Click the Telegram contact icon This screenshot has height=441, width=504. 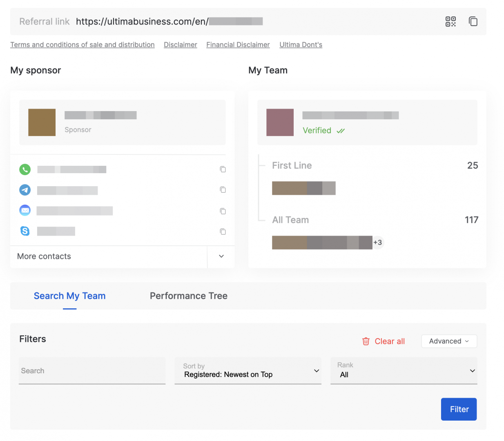click(x=25, y=190)
